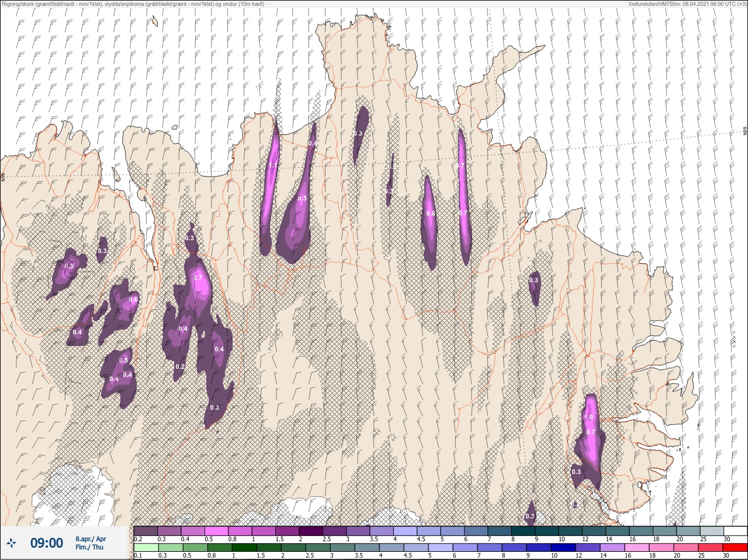Click the N66 latitude label on the right edge

pos(745,132)
